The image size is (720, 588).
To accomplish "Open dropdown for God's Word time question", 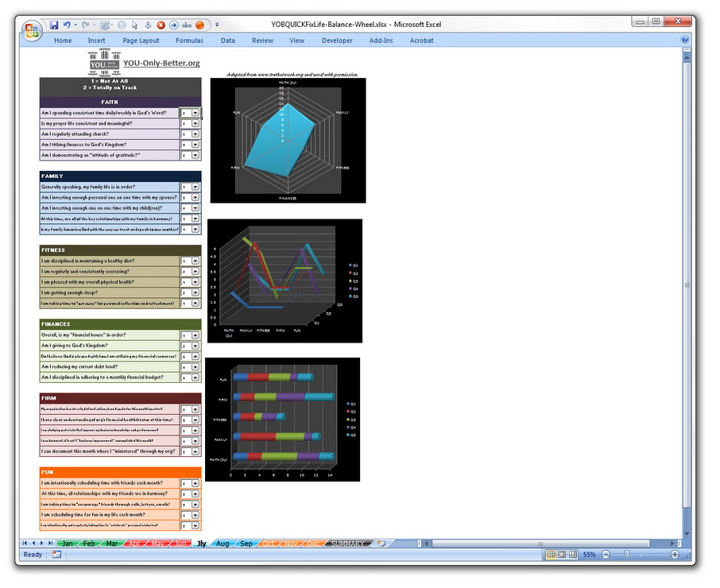I will 195,114.
